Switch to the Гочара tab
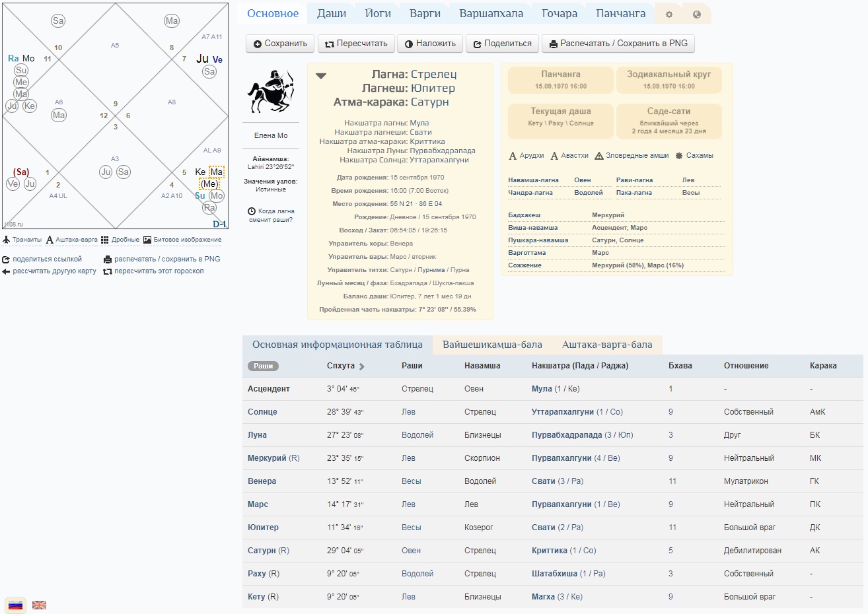 coord(560,13)
